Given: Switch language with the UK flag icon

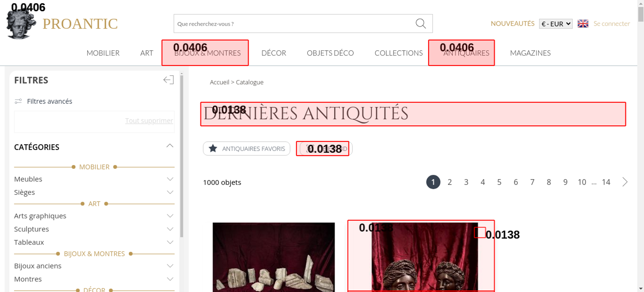Looking at the screenshot, I should point(583,23).
